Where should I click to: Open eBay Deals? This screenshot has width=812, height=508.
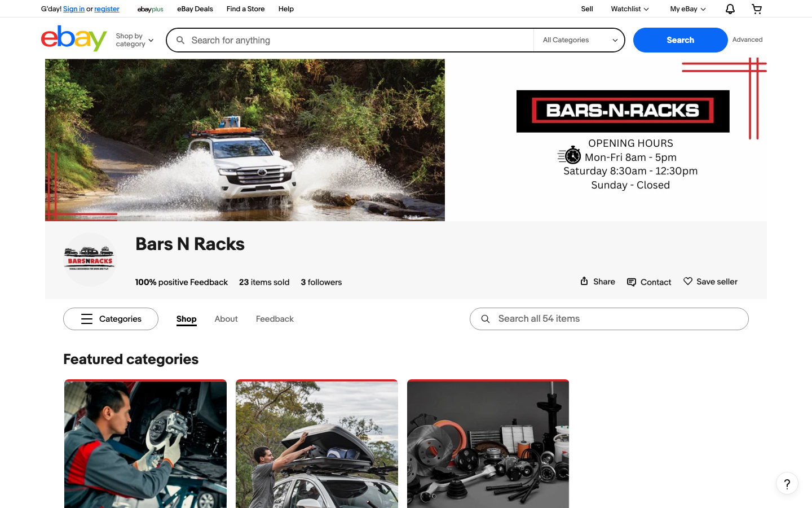(x=195, y=9)
